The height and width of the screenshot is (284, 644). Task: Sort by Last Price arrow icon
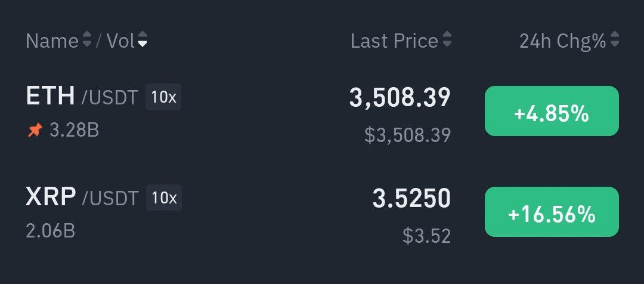pos(447,39)
